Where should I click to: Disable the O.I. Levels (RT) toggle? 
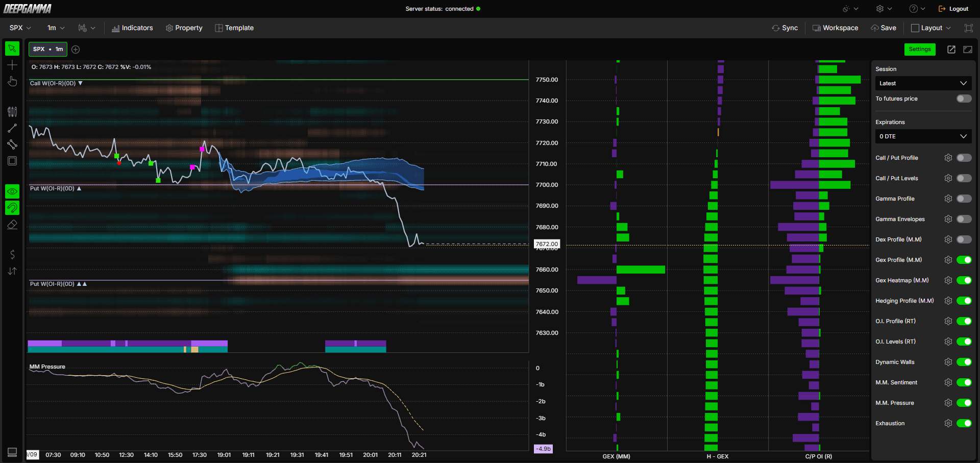click(x=964, y=342)
